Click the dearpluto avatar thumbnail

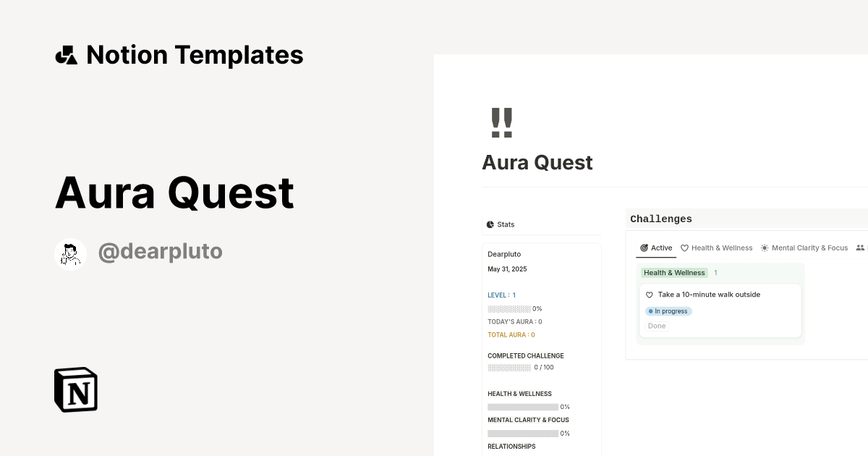point(70,253)
